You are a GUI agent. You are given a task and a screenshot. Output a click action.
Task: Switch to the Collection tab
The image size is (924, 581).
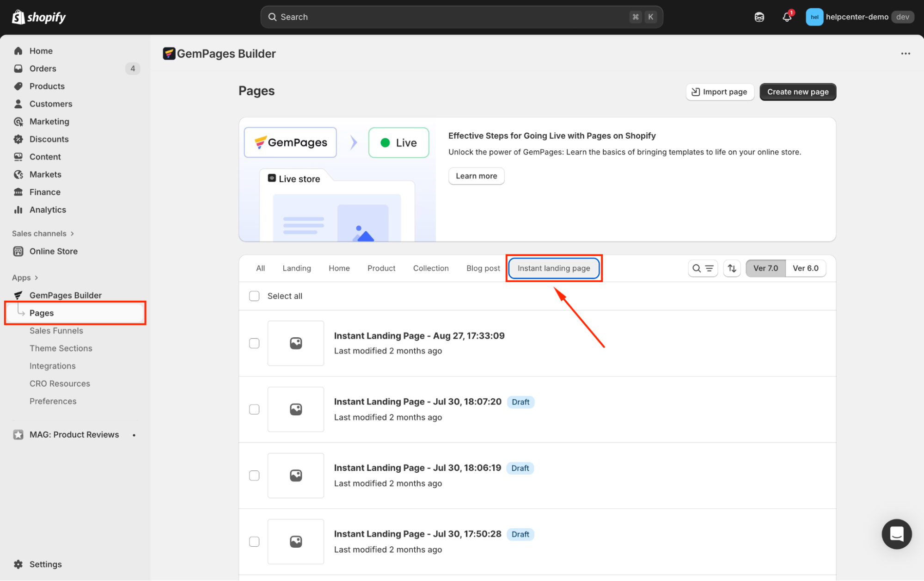coord(430,268)
